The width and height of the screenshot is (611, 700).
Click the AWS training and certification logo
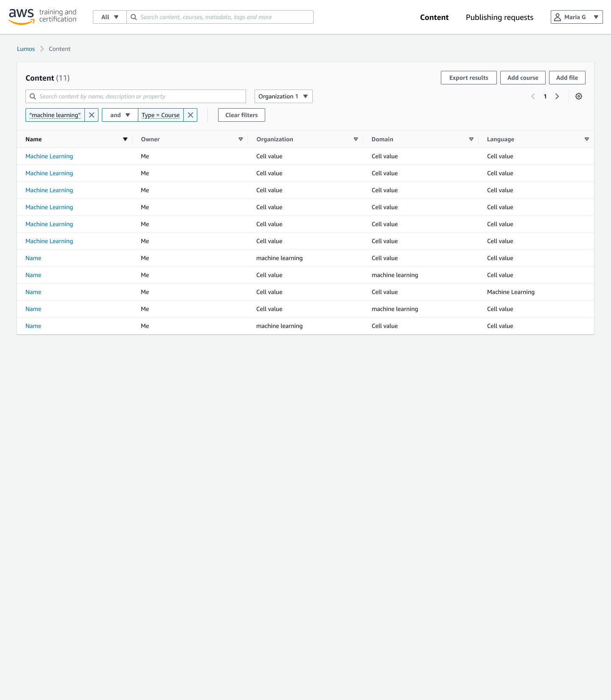pos(42,17)
